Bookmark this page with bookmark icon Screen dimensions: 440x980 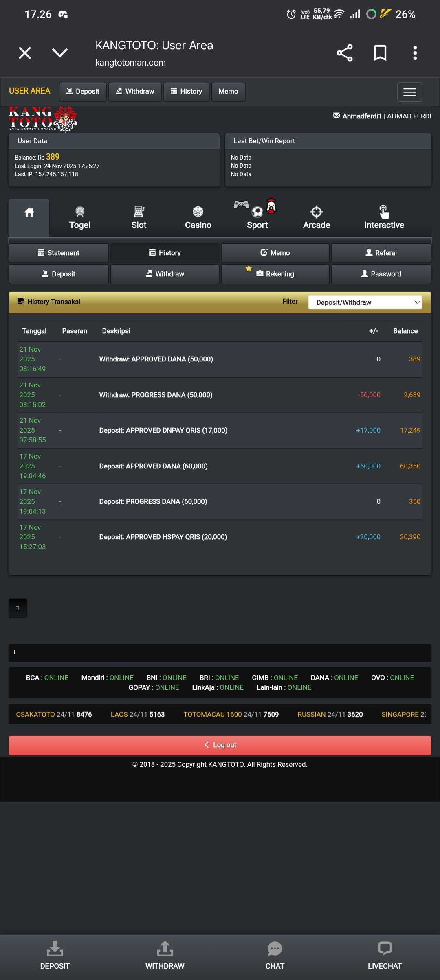[x=380, y=53]
